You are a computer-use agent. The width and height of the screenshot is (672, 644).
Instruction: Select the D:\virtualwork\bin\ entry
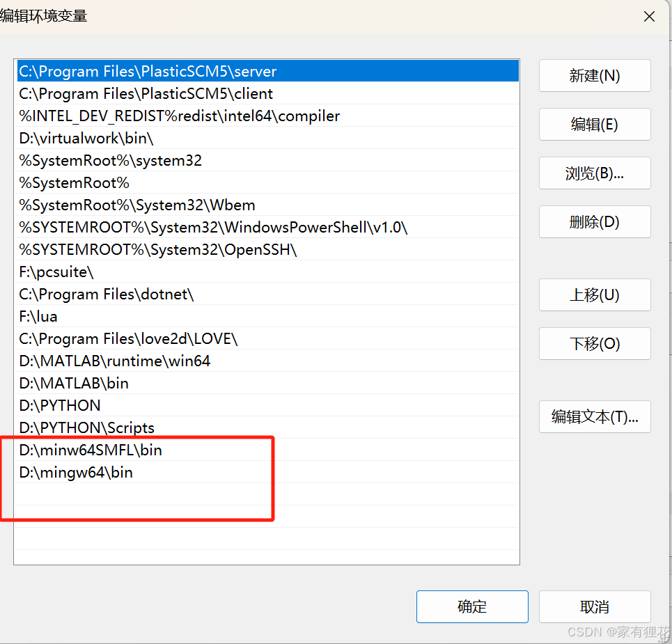[267, 138]
